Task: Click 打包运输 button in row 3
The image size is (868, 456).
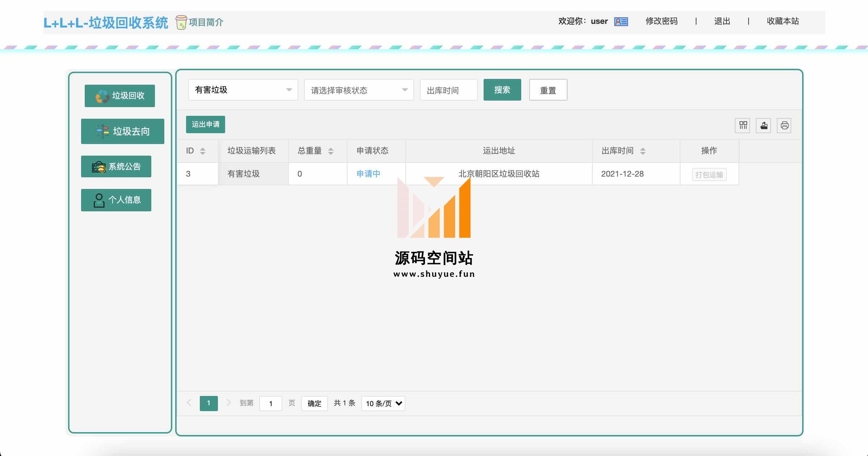Action: coord(709,175)
